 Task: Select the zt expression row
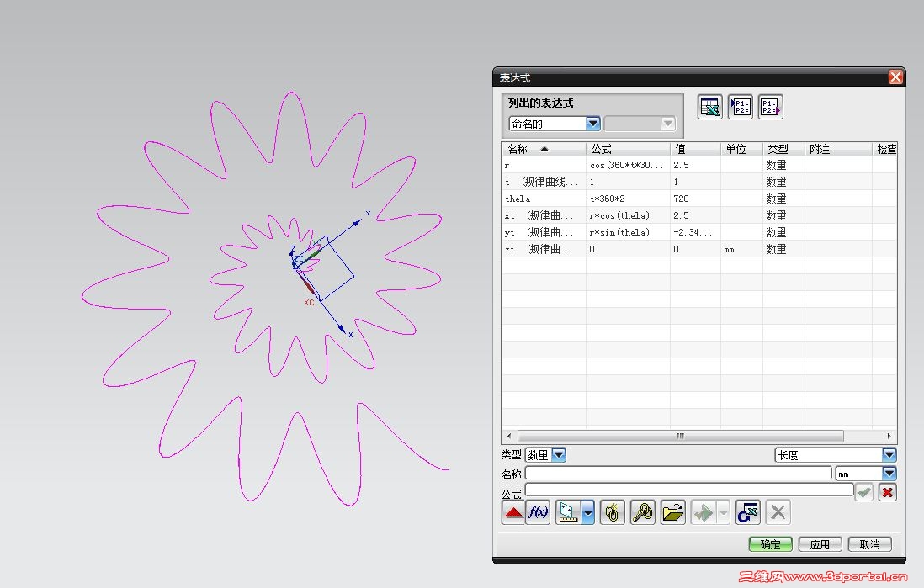699,249
